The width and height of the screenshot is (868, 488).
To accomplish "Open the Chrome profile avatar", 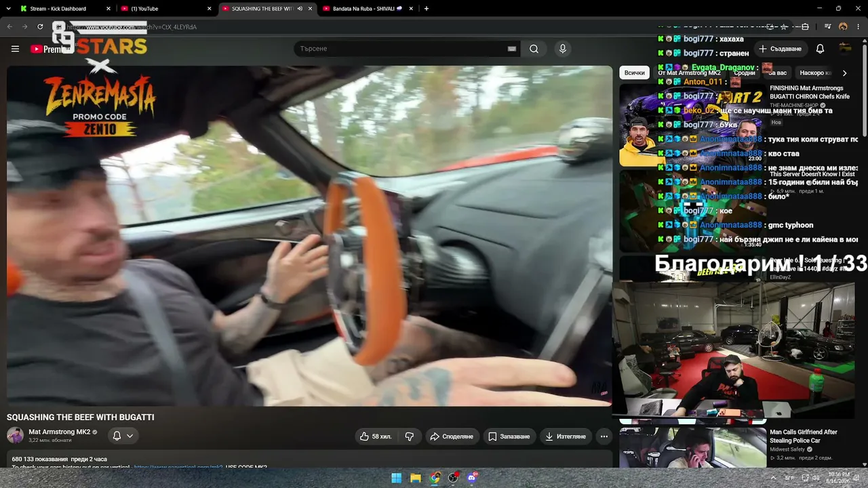I will [x=843, y=27].
